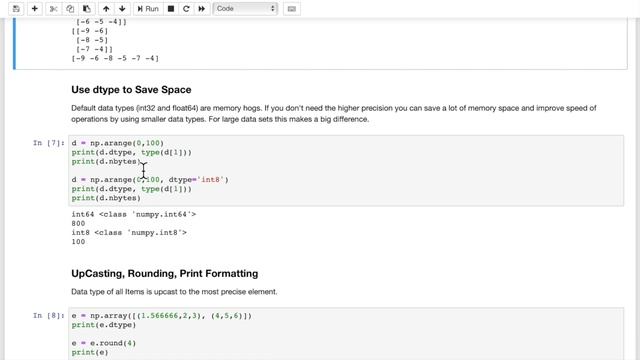Click the 'Data type of all items is upcast' paragraph
The image size is (640, 360).
pyautogui.click(x=174, y=292)
